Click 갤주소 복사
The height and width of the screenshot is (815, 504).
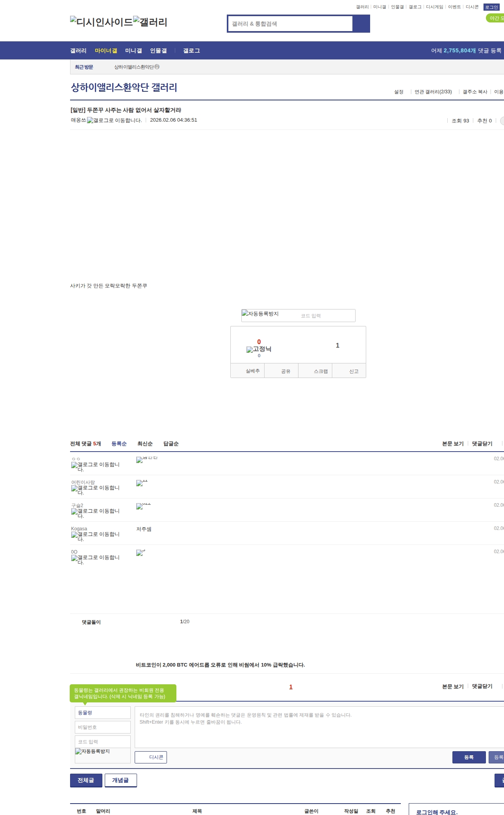point(475,92)
